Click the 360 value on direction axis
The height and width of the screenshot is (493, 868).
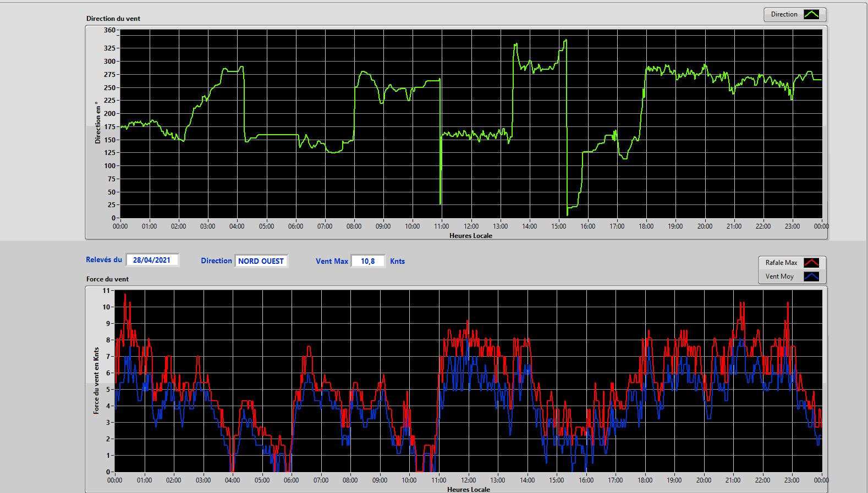click(109, 30)
